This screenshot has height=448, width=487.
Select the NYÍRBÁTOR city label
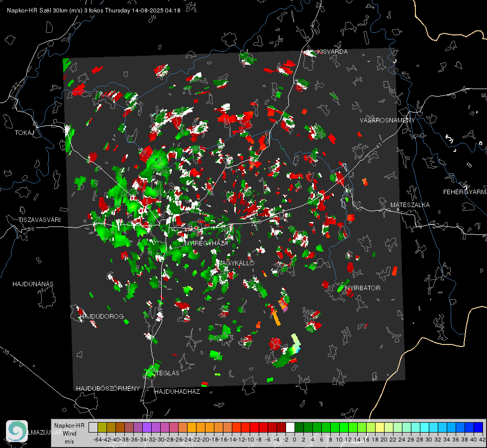click(363, 288)
